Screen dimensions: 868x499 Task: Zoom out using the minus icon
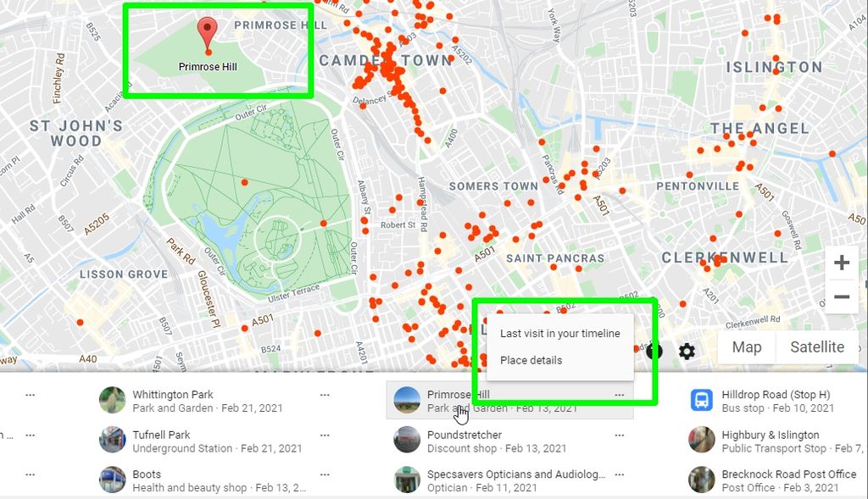tap(841, 297)
